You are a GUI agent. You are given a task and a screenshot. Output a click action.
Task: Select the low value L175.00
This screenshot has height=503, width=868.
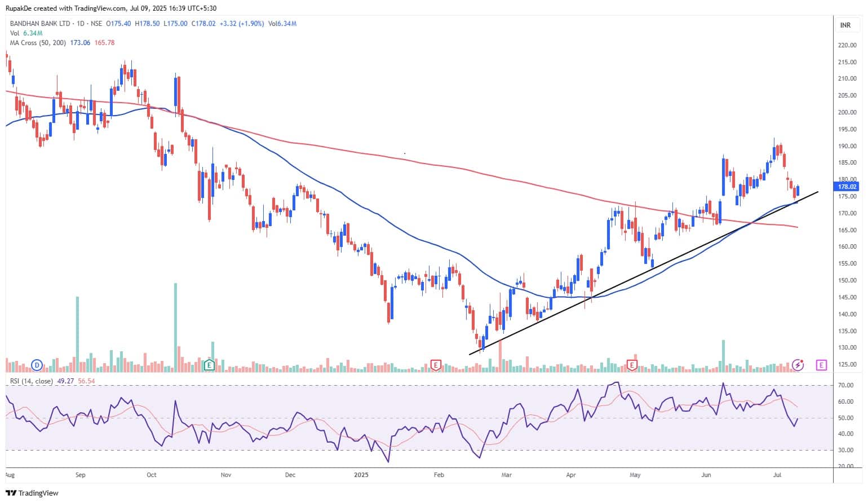(x=175, y=24)
